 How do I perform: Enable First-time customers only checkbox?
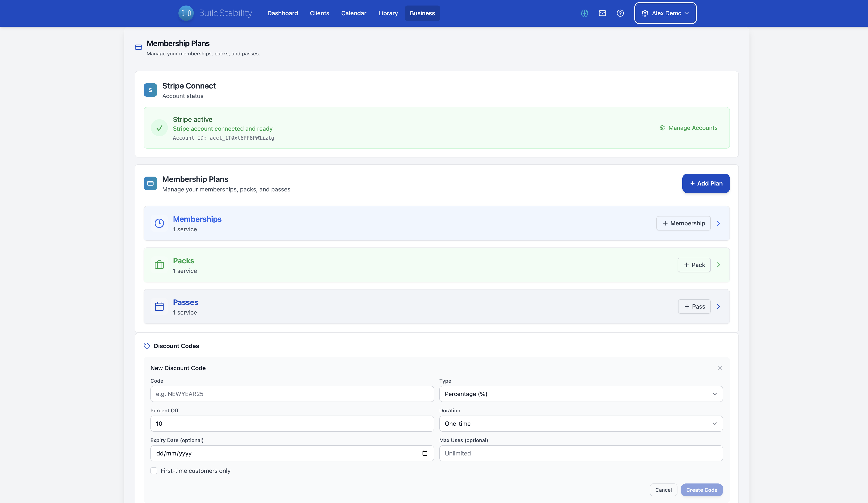(154, 471)
